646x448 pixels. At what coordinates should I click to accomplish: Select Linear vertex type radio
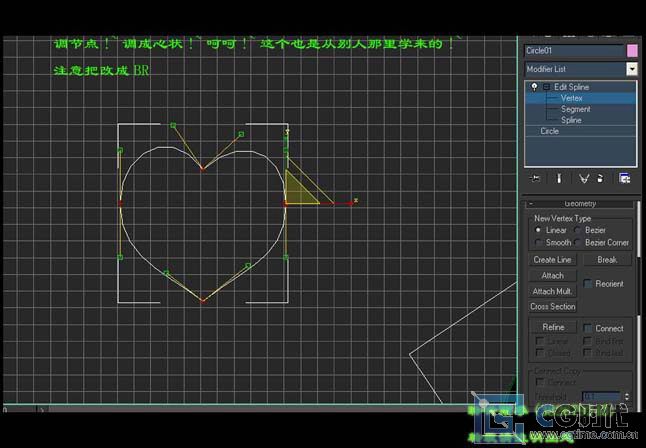point(539,230)
